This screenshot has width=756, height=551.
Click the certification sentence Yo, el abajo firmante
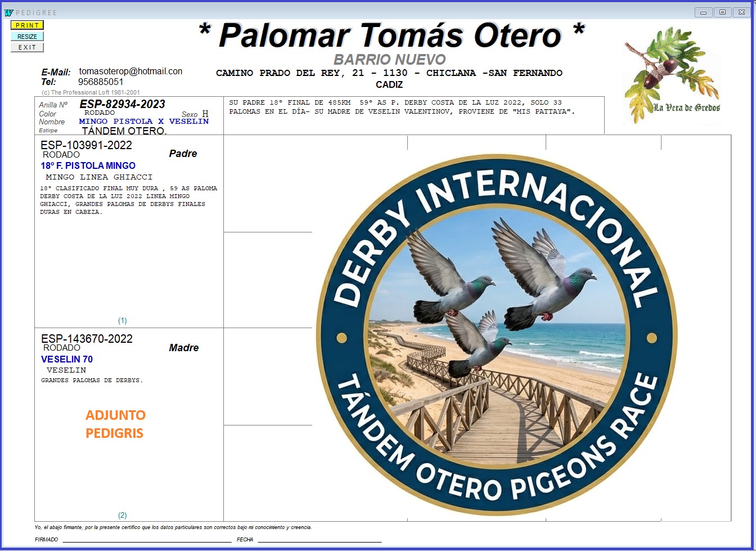pyautogui.click(x=173, y=528)
